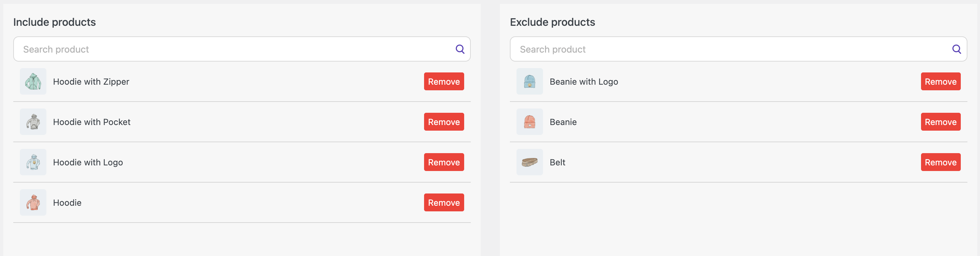Viewport: 980px width, 256px height.
Task: Click the Hoodie with Pocket product image
Action: [33, 121]
